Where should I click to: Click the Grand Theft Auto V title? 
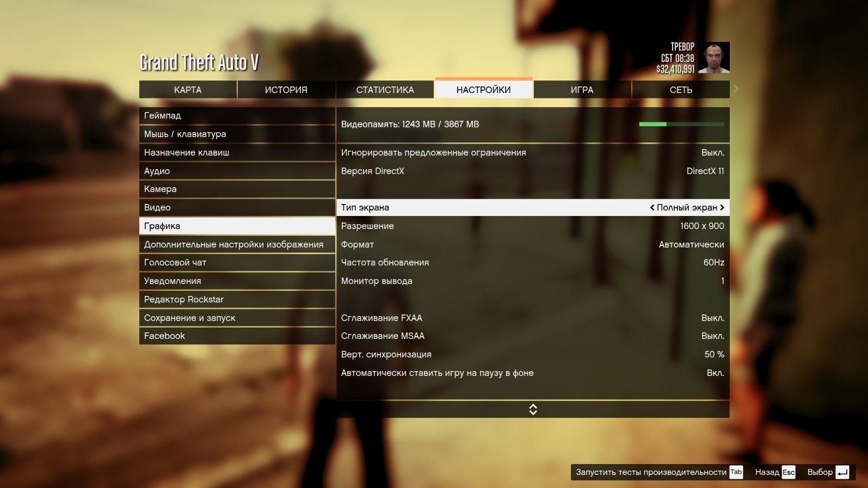point(199,63)
